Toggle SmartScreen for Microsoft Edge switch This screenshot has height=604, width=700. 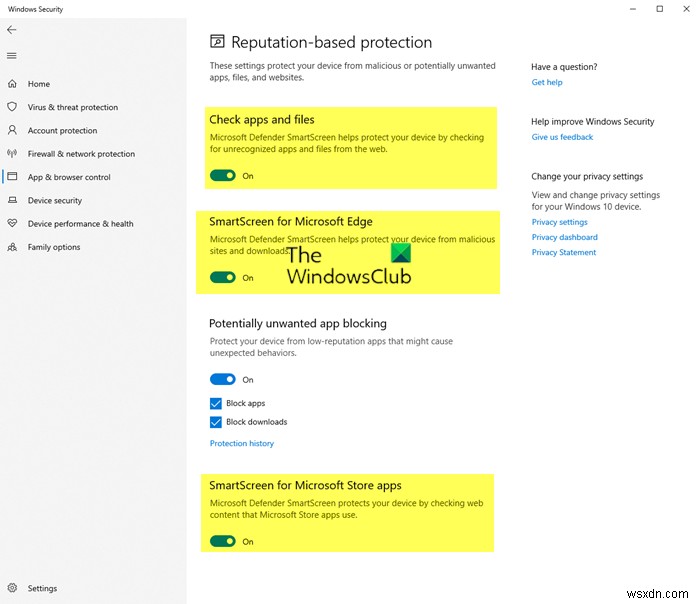(x=222, y=278)
